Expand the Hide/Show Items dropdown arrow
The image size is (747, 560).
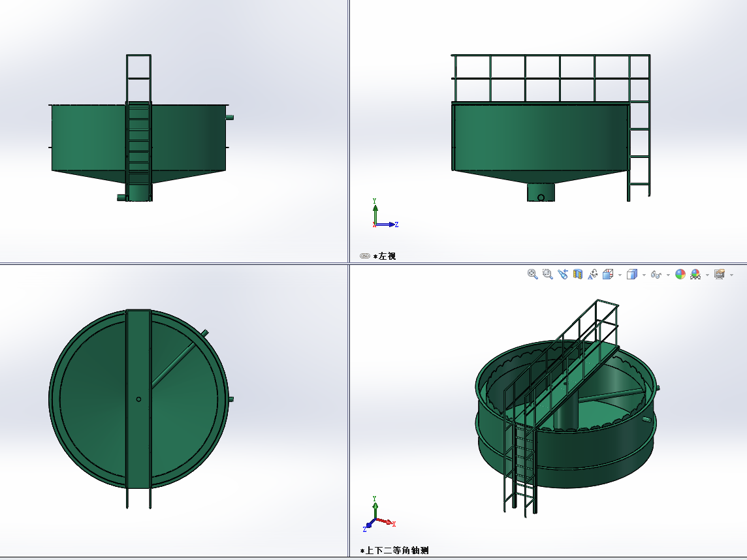click(668, 275)
